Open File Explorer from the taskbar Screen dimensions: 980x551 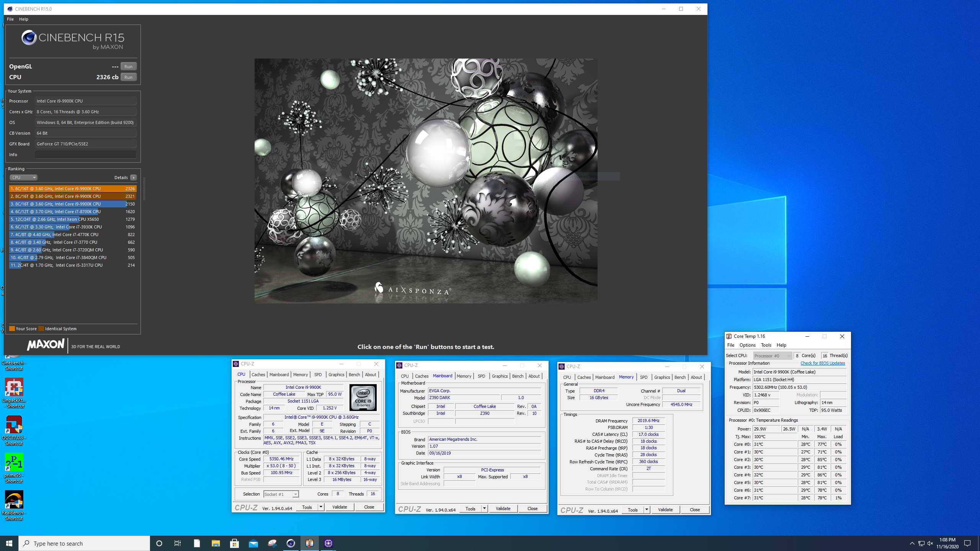click(x=216, y=543)
